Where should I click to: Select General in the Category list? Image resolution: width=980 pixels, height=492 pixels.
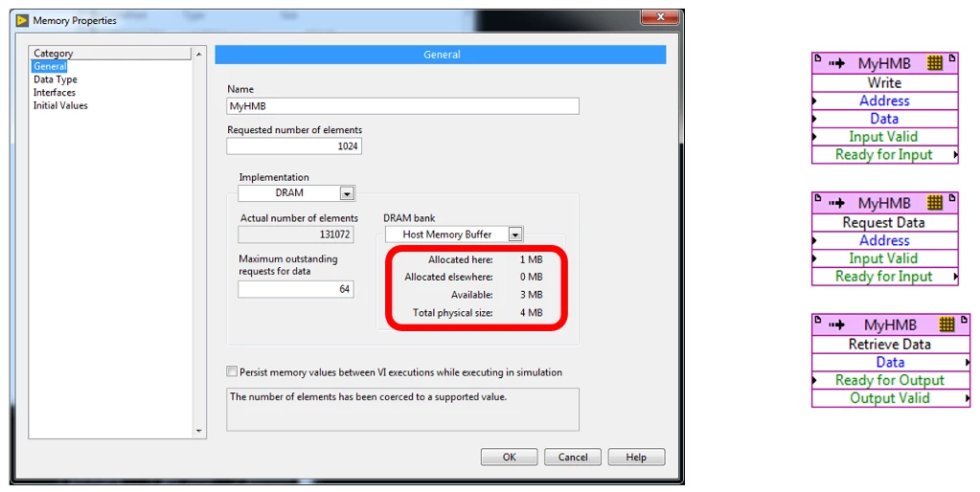pyautogui.click(x=50, y=67)
